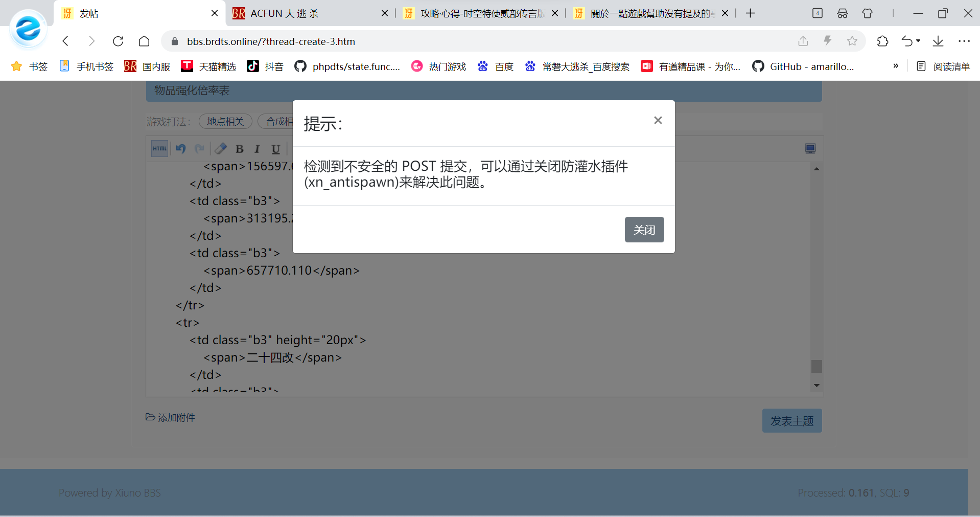Open the browser extensions puzzle icon
The width and height of the screenshot is (980, 517).
coord(882,41)
